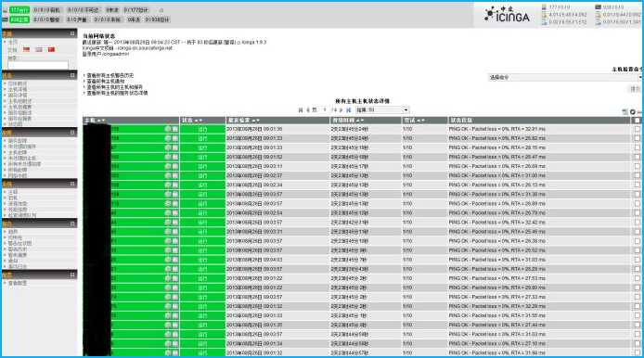Tick checkbox for RTA 28.15 row
This screenshot has width=644, height=358.
(x=637, y=147)
